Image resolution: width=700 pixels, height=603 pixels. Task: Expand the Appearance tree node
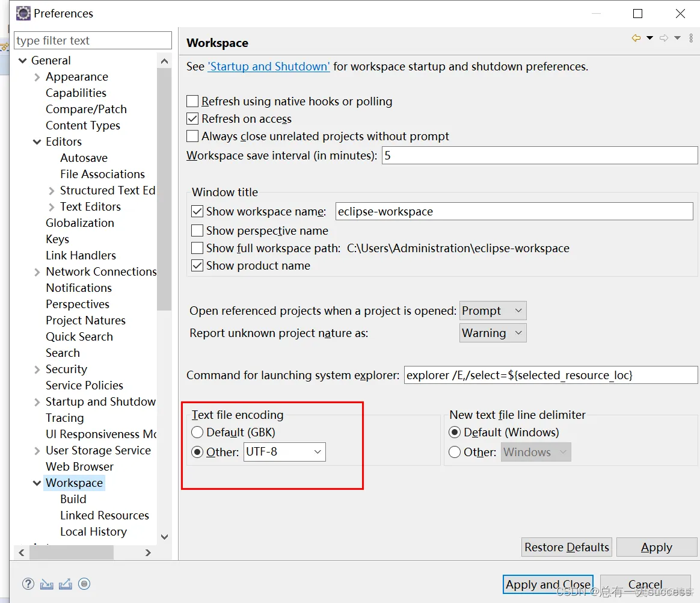click(37, 77)
